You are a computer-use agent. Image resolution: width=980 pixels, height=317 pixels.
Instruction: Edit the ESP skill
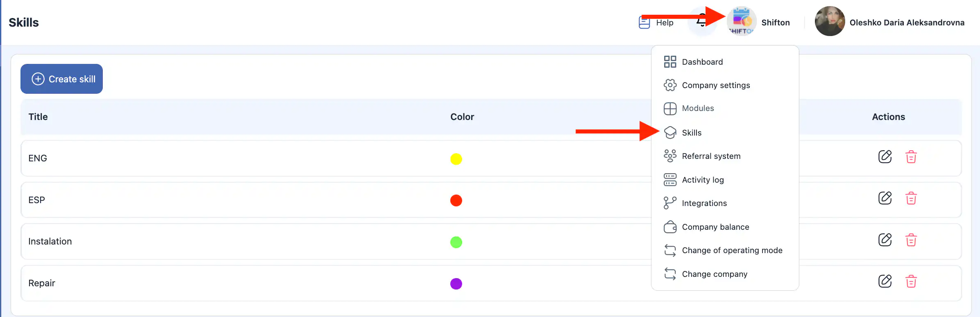885,198
